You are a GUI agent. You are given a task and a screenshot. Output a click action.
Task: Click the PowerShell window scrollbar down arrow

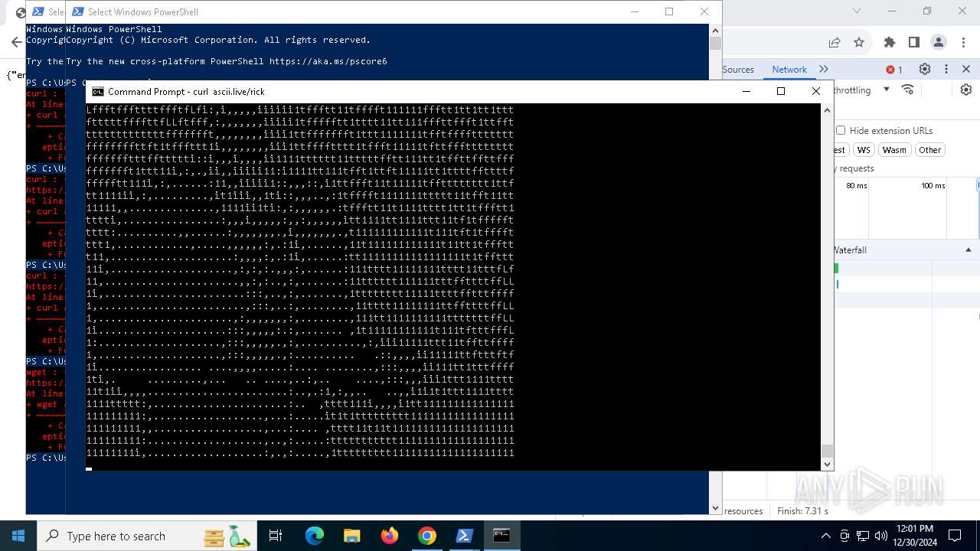click(715, 508)
